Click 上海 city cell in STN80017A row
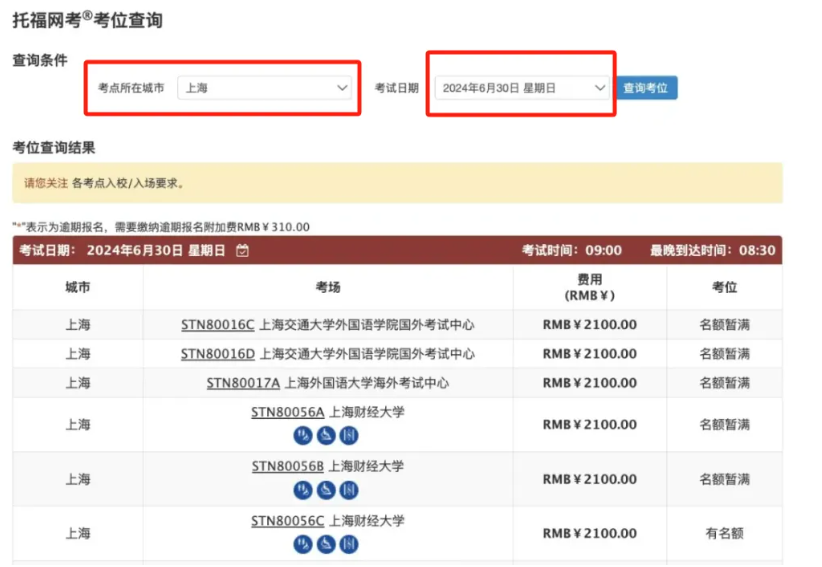Viewport: 822px width, 567px height. (x=78, y=383)
